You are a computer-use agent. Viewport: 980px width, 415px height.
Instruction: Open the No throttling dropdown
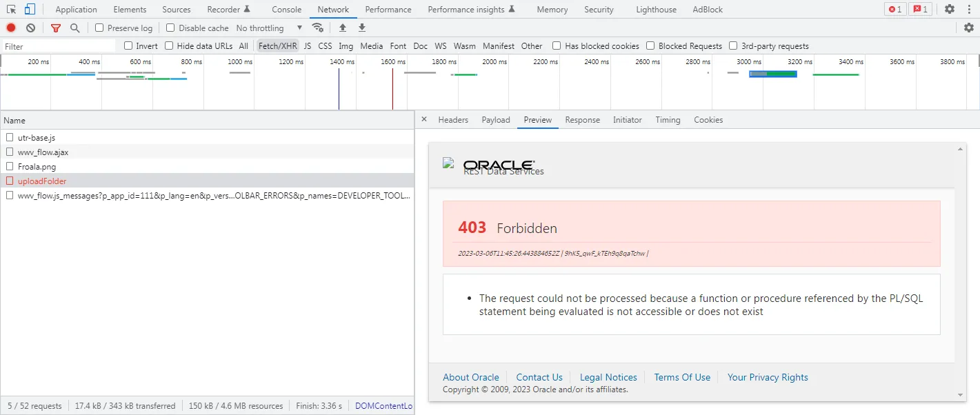point(269,28)
